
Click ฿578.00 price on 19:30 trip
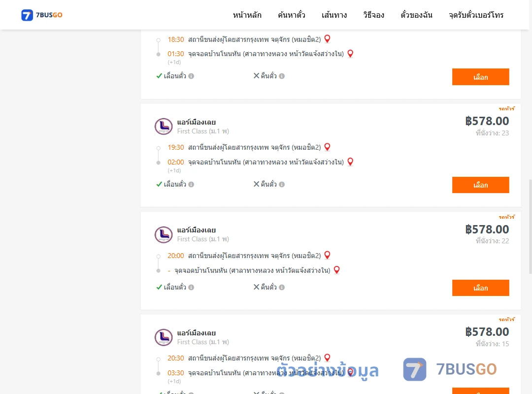487,121
